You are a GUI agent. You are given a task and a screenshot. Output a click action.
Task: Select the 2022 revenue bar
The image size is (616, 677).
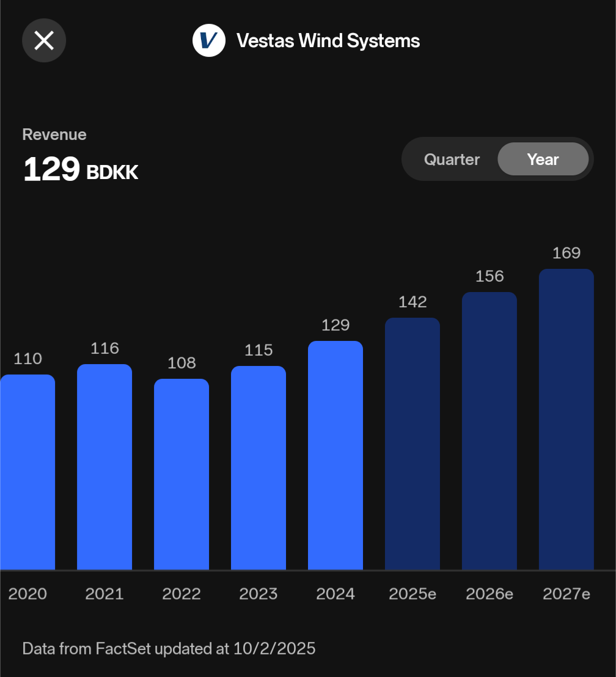point(182,475)
